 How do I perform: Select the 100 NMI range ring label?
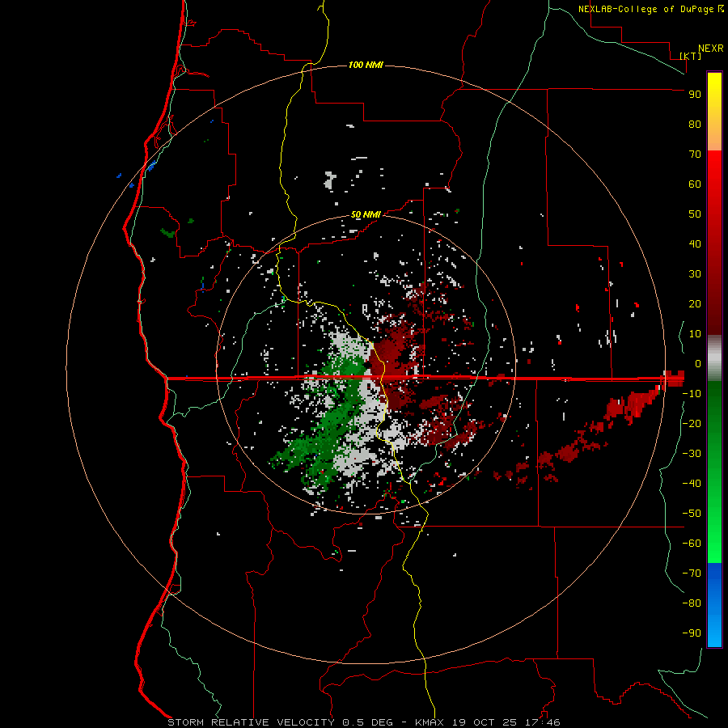click(x=366, y=65)
